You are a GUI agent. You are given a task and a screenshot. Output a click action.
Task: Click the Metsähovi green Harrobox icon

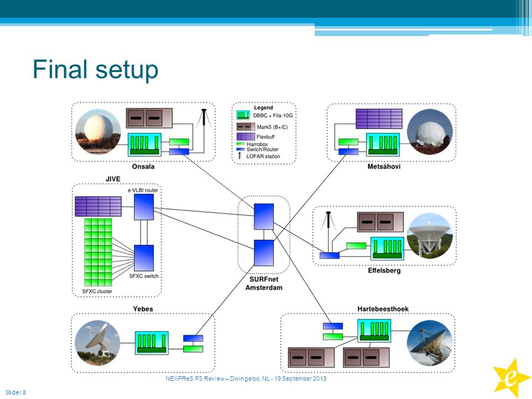349,142
